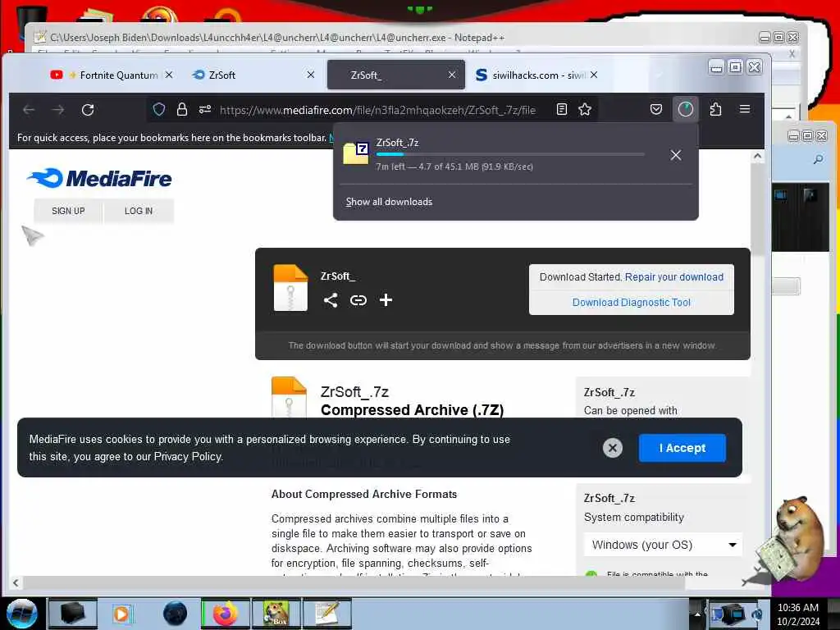View site security padlock info

(x=182, y=110)
